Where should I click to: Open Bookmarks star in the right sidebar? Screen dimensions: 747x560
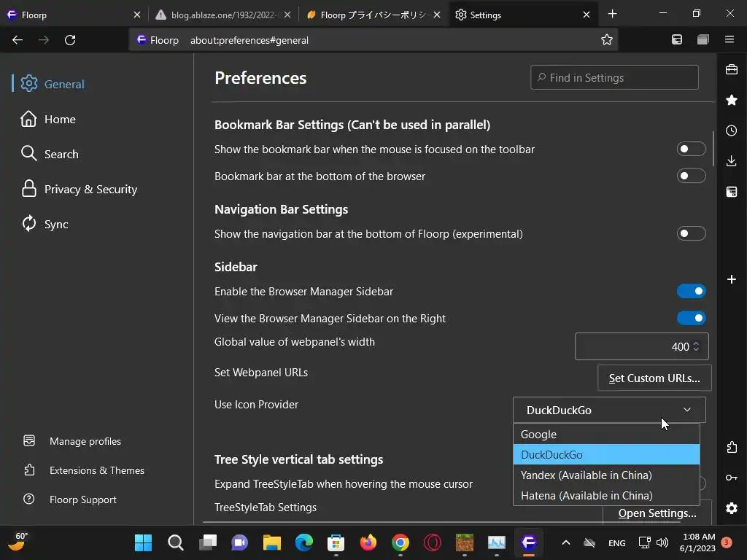click(732, 100)
